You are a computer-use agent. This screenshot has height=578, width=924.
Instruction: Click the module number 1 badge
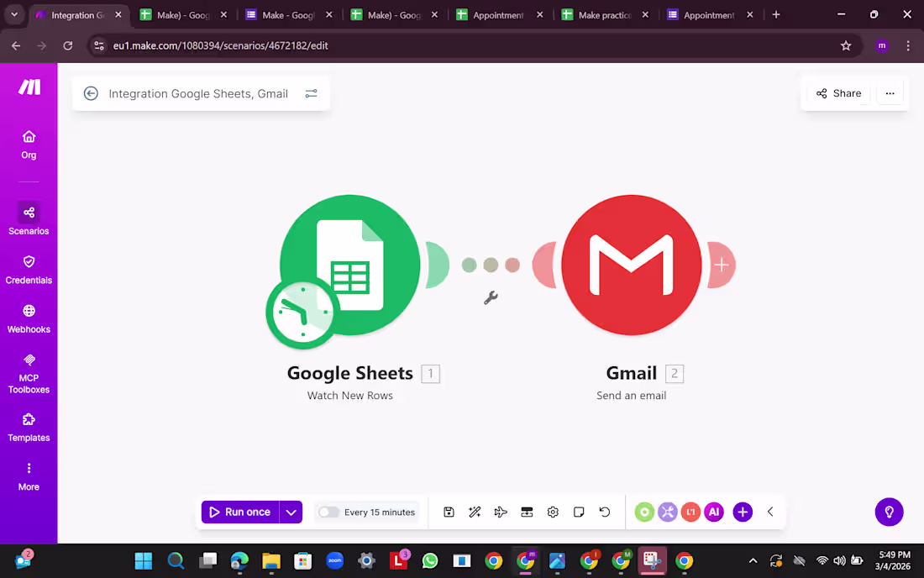pyautogui.click(x=430, y=374)
